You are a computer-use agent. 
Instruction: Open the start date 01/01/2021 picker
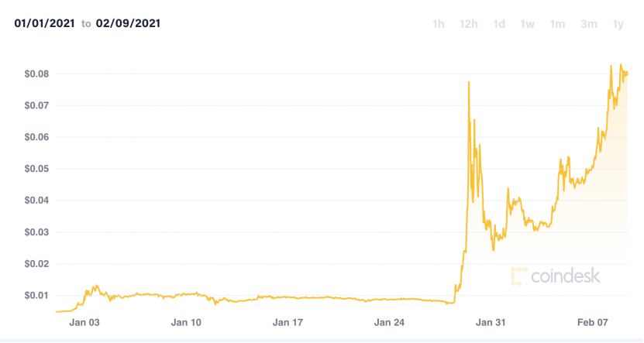point(44,23)
